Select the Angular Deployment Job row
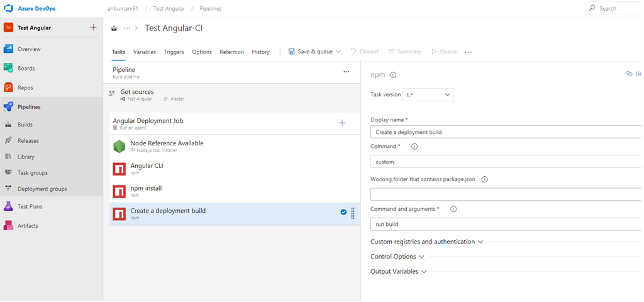 tap(235, 124)
